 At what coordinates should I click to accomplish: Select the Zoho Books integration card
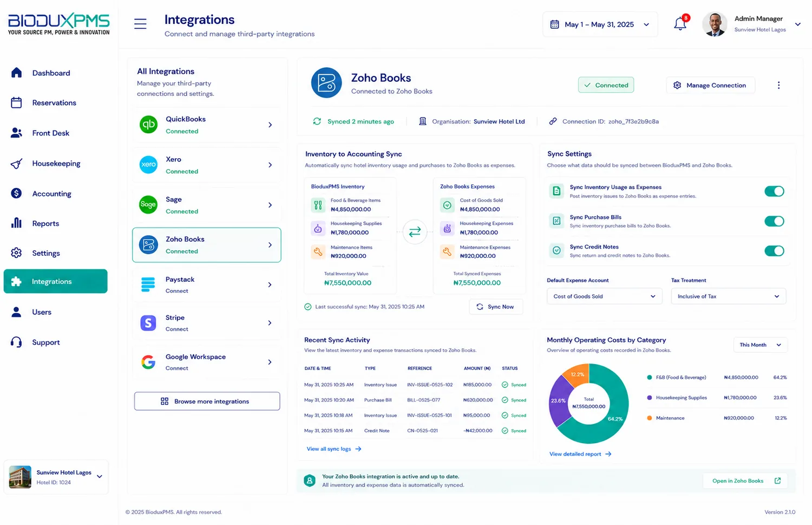207,245
